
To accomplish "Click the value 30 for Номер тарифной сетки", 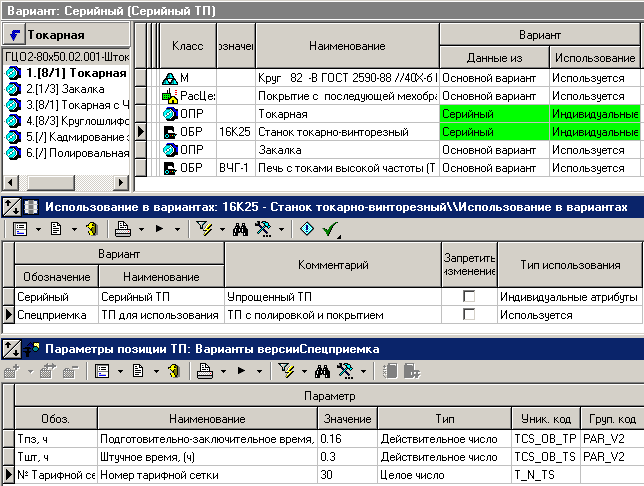I will click(x=347, y=475).
